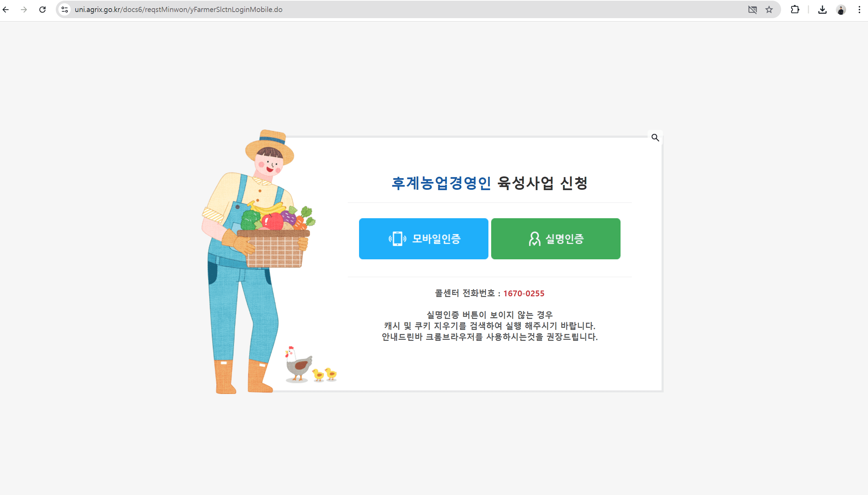Click the third-party cookies blocked icon
The height and width of the screenshot is (495, 868).
tap(752, 10)
